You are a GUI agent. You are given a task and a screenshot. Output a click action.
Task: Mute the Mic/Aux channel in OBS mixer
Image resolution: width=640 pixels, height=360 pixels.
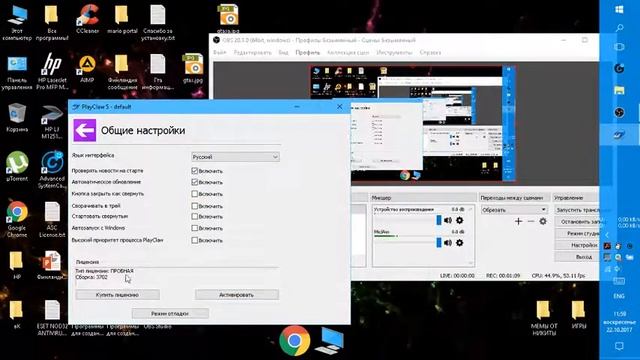(x=448, y=243)
